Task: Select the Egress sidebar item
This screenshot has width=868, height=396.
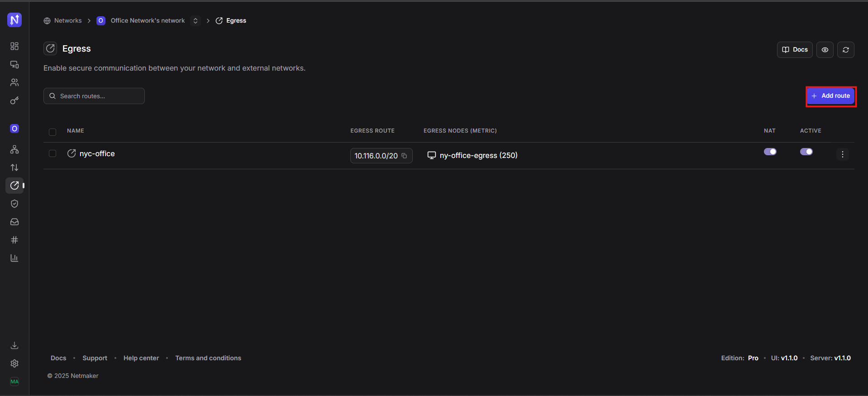Action: 14,186
